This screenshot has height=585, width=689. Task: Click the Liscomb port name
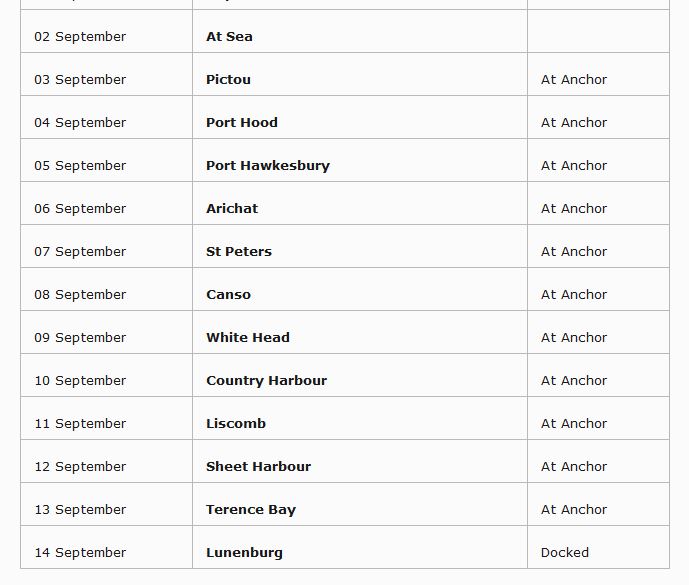coord(236,424)
